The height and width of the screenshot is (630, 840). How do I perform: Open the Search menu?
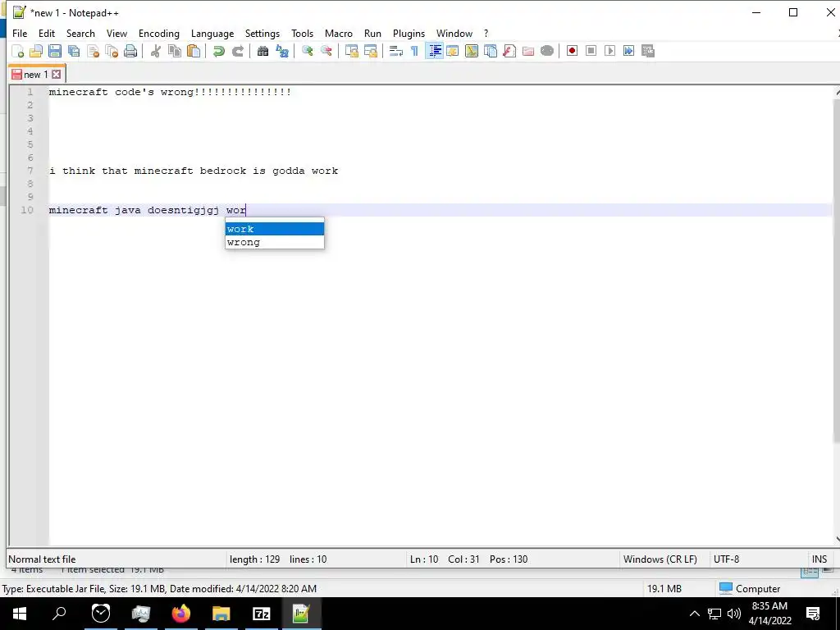point(80,33)
